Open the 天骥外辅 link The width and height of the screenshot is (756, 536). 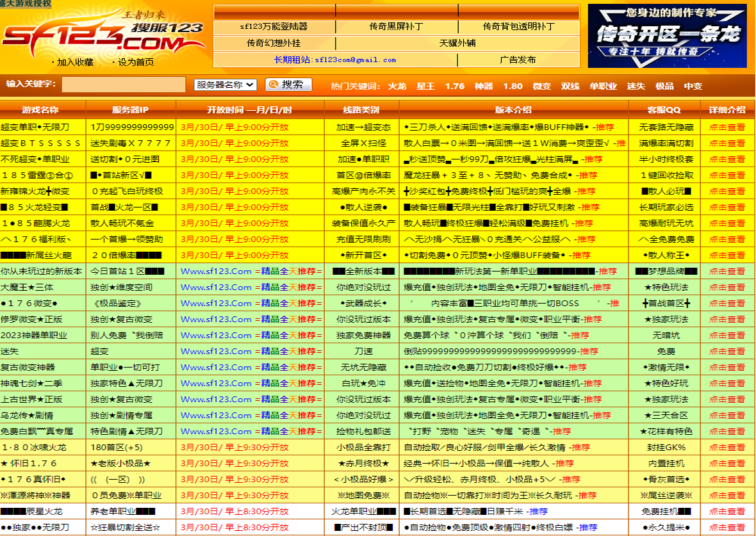pyautogui.click(x=457, y=44)
